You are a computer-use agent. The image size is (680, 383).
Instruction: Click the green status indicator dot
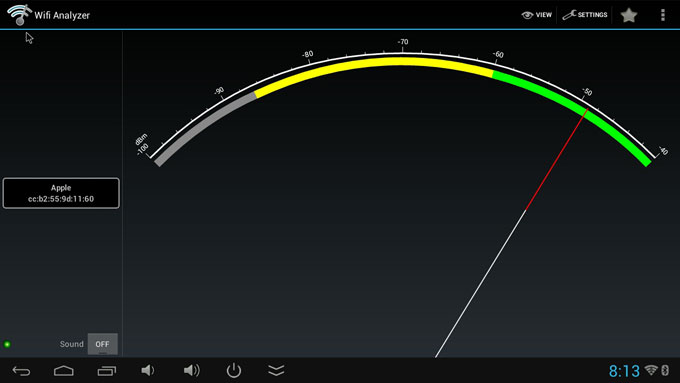click(7, 344)
